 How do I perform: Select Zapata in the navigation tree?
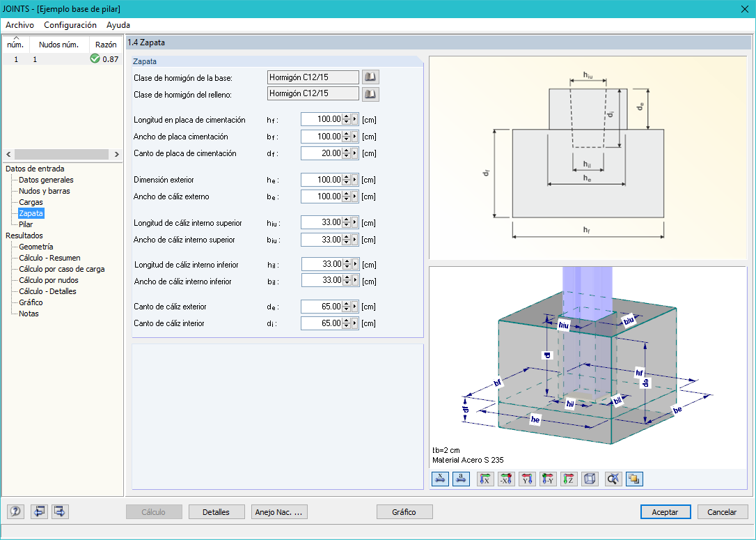coord(31,213)
